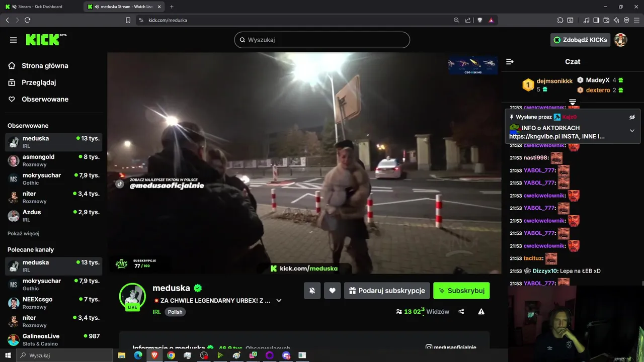Open Leo AI sparkle icon
This screenshot has width=644, height=362.
click(616, 20)
